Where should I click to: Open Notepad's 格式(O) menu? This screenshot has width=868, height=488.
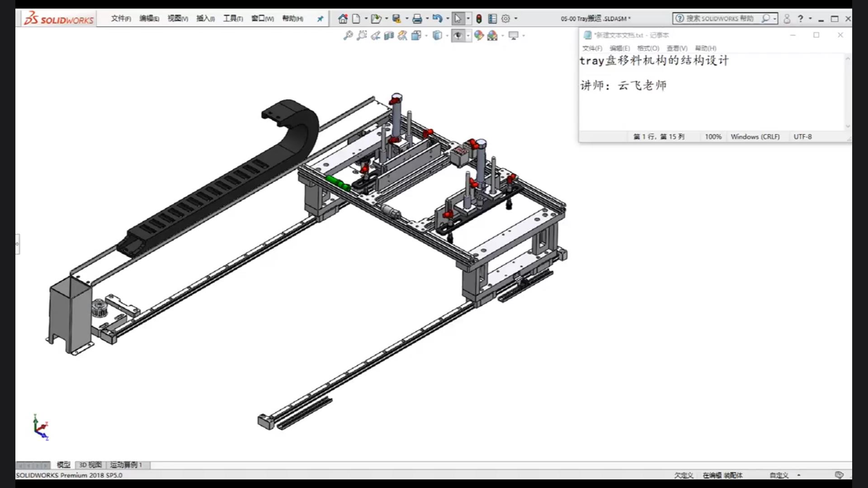tap(648, 48)
